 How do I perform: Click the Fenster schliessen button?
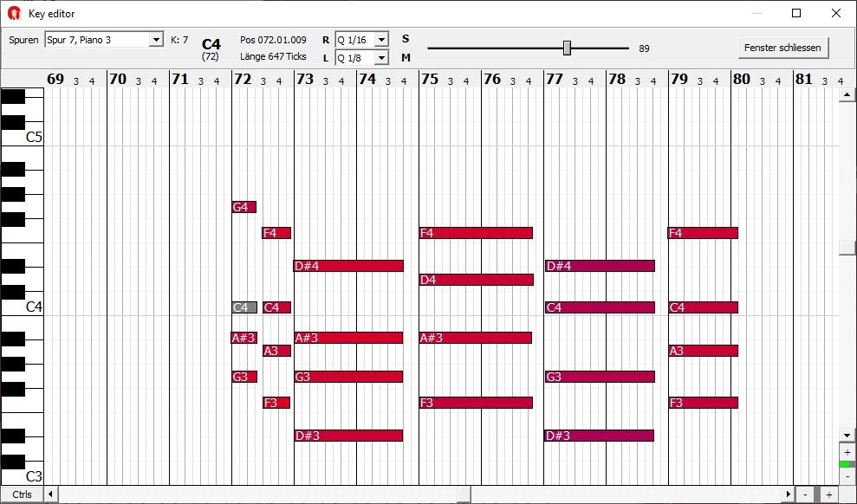pyautogui.click(x=783, y=48)
